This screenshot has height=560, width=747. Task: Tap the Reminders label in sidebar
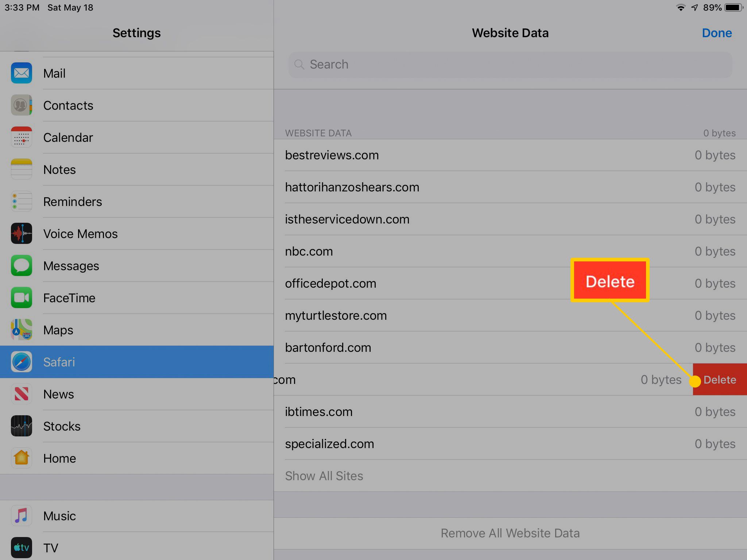coord(73,202)
